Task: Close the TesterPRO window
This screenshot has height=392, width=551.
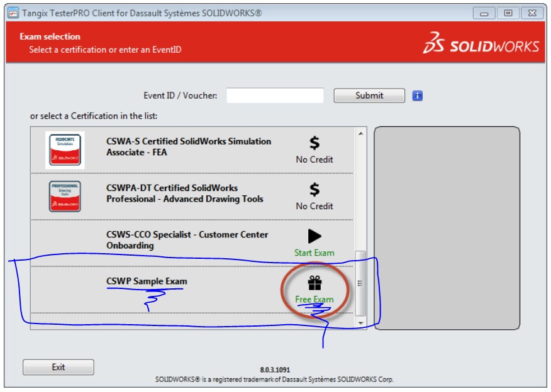Action: tap(532, 13)
